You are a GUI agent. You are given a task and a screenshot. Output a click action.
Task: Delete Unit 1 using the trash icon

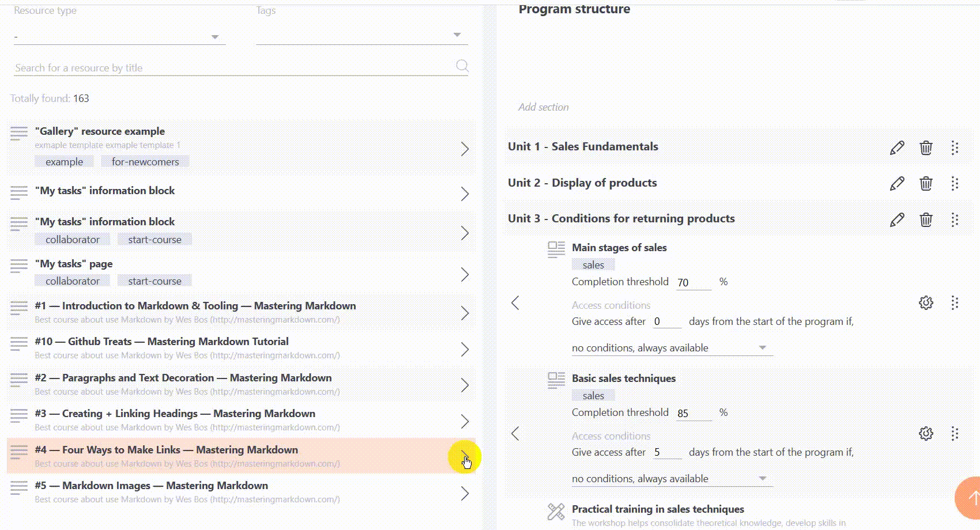pos(926,148)
